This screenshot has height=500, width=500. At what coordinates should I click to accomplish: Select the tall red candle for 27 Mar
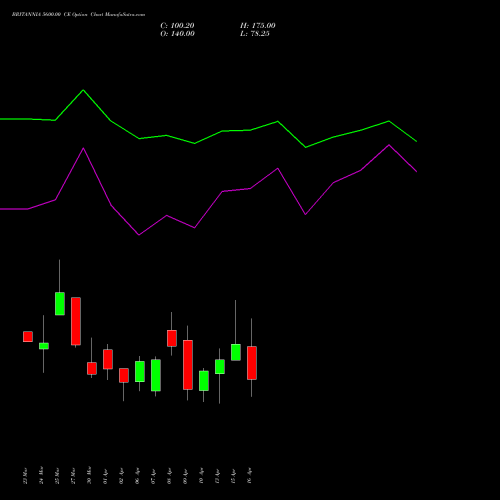click(76, 321)
